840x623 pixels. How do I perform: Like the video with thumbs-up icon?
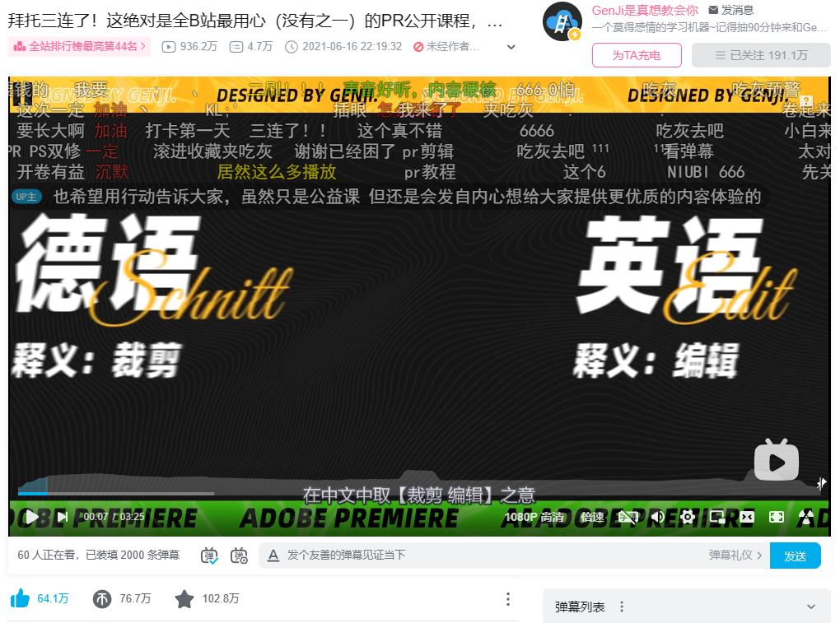20,598
